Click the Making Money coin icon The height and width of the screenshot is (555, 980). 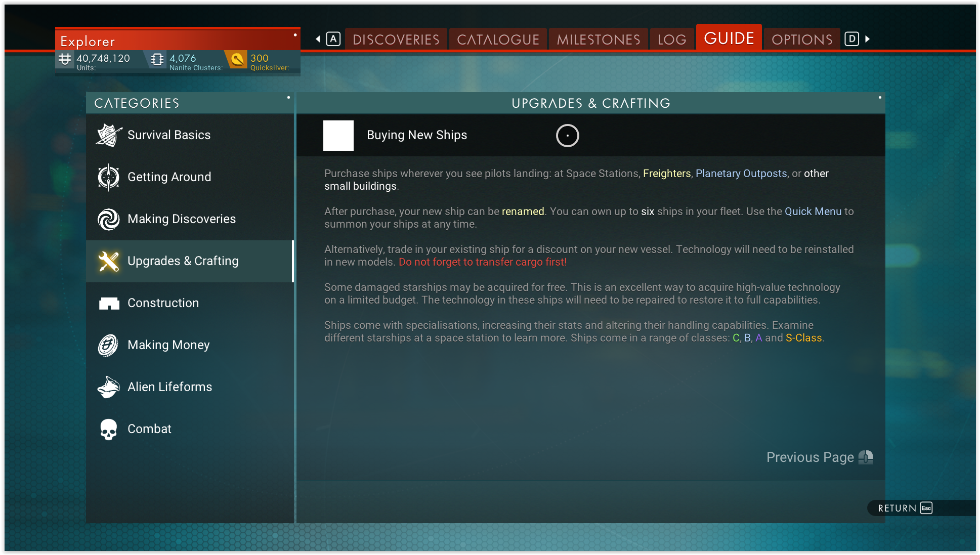click(x=108, y=345)
